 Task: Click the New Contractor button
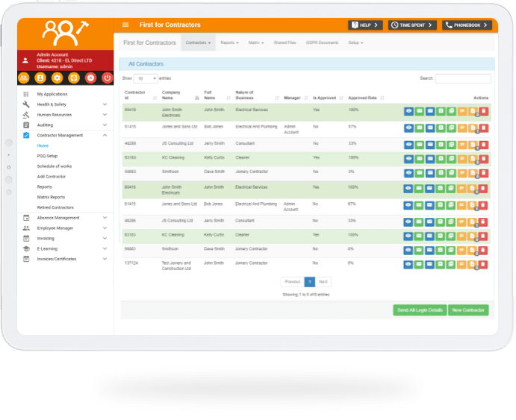click(468, 310)
